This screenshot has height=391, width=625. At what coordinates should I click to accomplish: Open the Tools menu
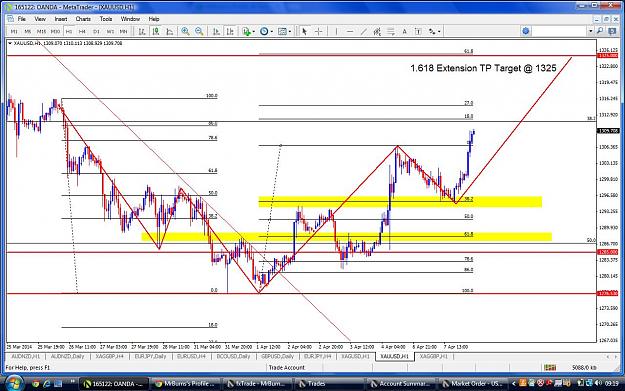[x=106, y=19]
